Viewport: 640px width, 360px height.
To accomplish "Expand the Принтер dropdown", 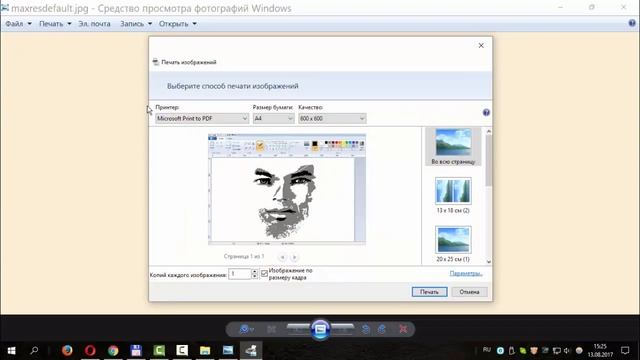I will 202,118.
